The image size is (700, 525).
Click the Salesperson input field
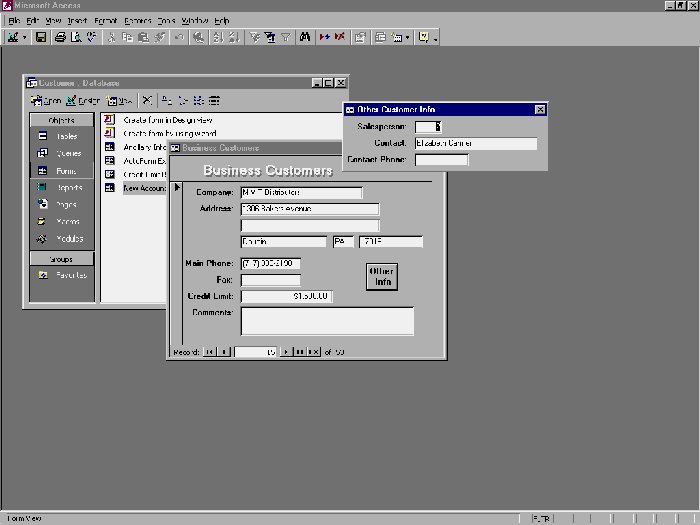427,127
